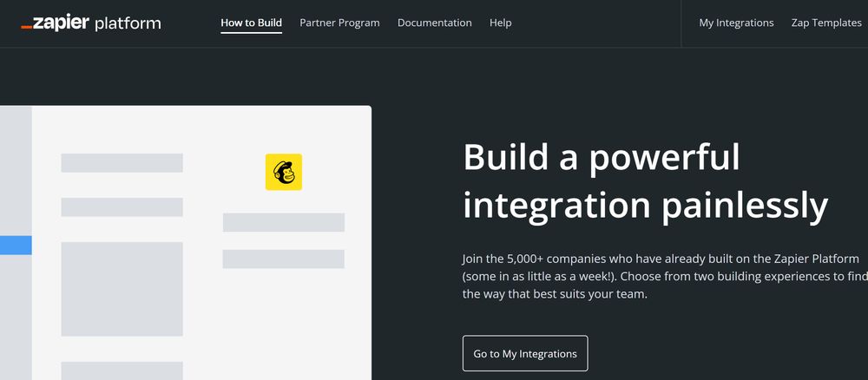Open the Help link in navigation
The width and height of the screenshot is (868, 380).
click(500, 23)
